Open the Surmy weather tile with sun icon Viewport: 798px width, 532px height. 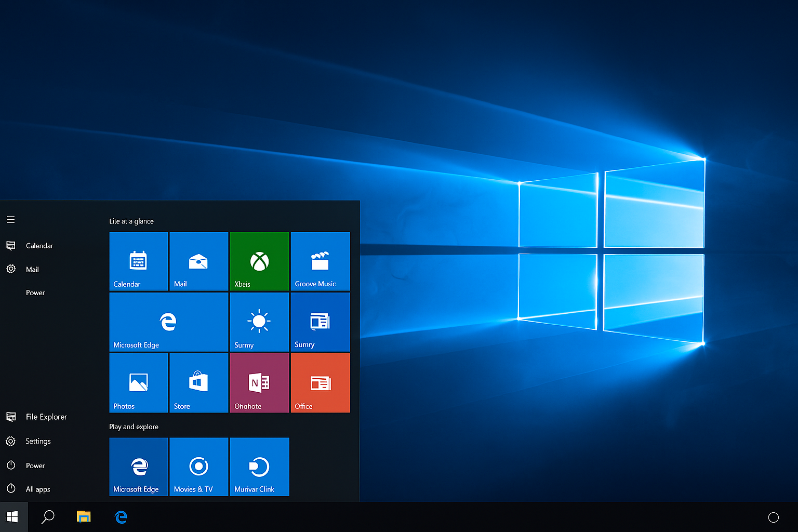pyautogui.click(x=259, y=322)
